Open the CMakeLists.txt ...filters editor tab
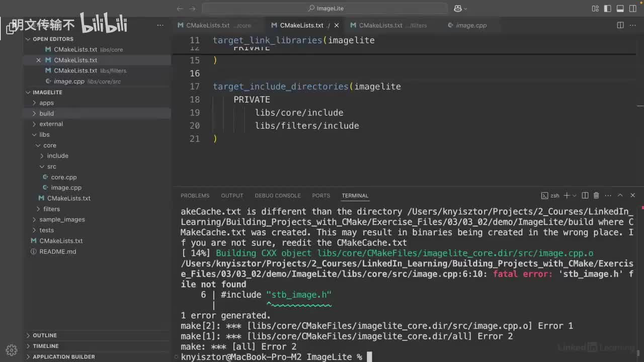Screen dimensions: 644x362 [x=388, y=25]
